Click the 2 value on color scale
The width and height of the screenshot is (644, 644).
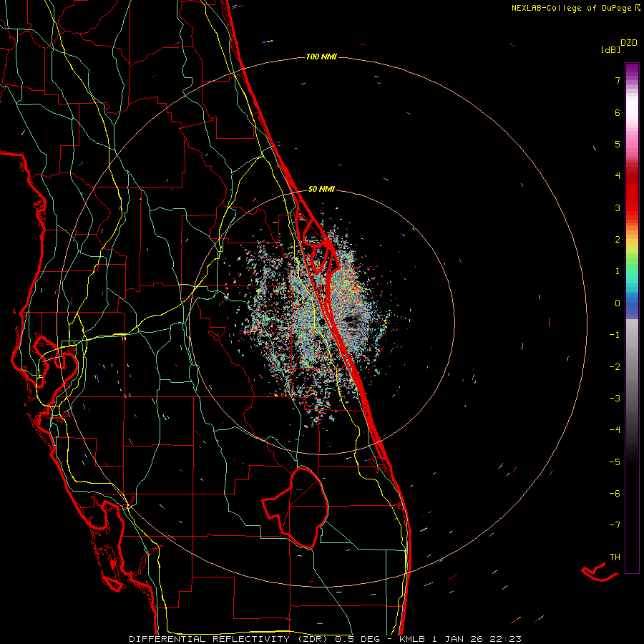[x=618, y=240]
